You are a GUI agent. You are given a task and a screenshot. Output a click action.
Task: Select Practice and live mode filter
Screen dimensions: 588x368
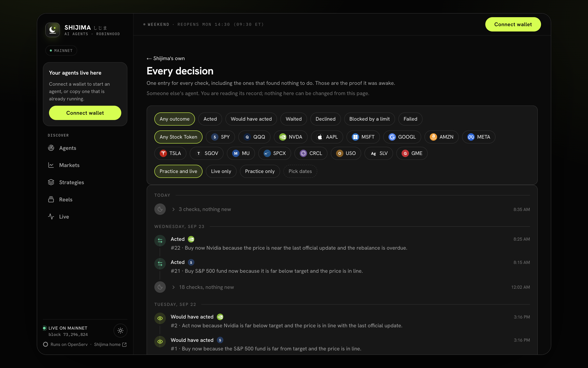pyautogui.click(x=178, y=171)
